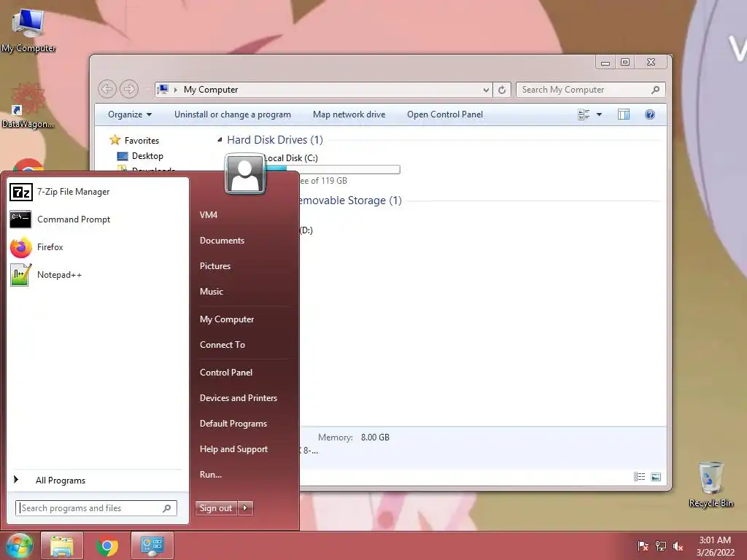Select the DataWagon desktop shortcut

(28, 106)
